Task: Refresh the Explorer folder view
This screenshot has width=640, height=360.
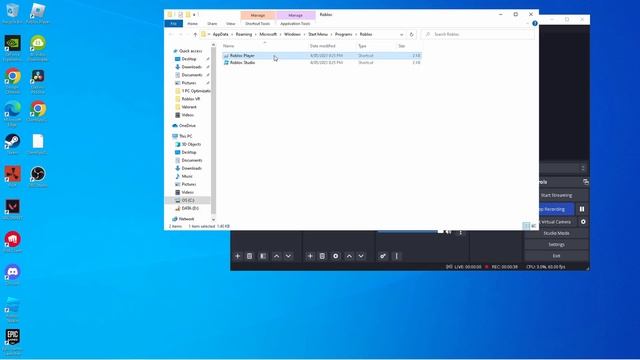Action: point(411,34)
